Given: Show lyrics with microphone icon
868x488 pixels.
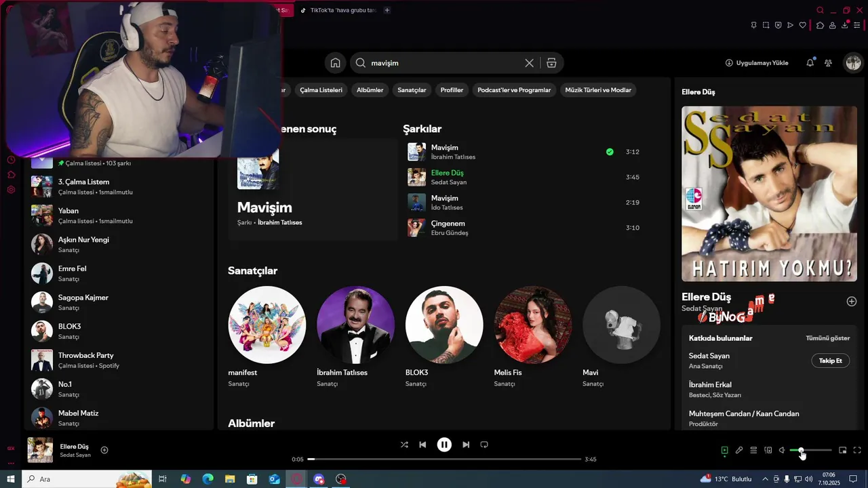Looking at the screenshot, I should click(739, 450).
